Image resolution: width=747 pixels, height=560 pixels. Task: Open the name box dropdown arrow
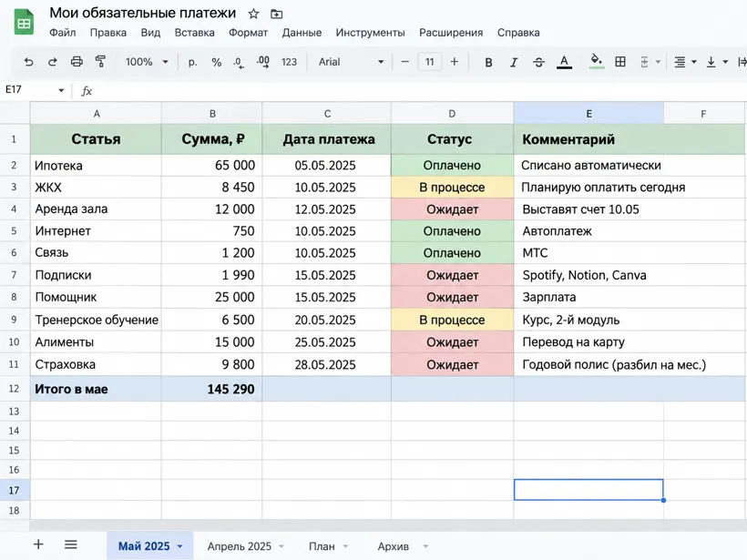tap(61, 90)
